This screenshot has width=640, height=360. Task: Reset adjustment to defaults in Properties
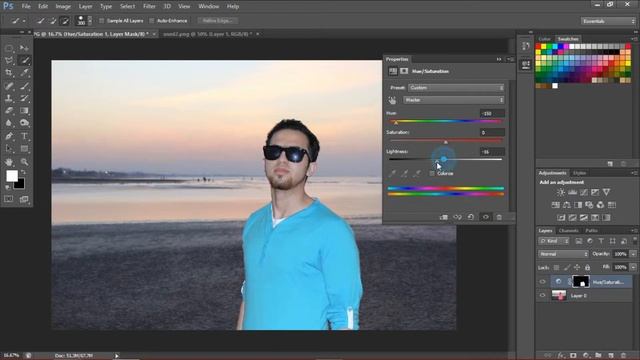471,217
